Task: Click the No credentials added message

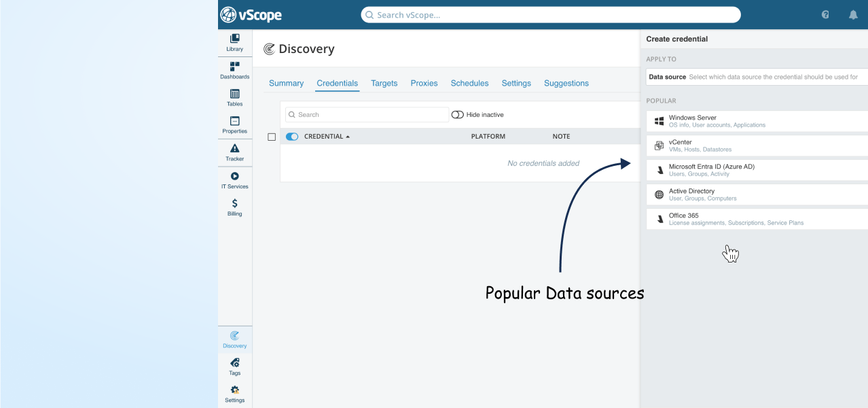Action: (x=543, y=163)
